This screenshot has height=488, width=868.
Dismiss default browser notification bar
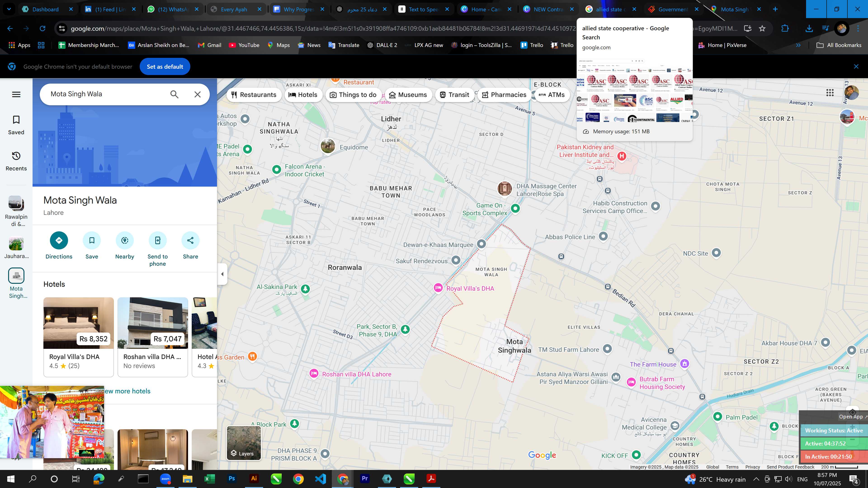(856, 67)
